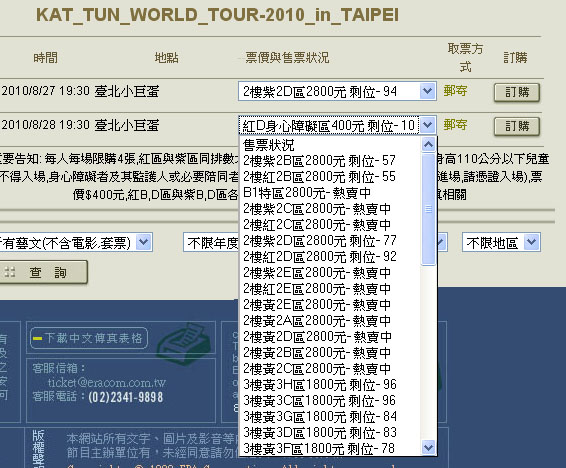Select 3樓黃3F區1800元 剩位-78 option
Viewport: 566px width, 468px height.
(x=330, y=448)
